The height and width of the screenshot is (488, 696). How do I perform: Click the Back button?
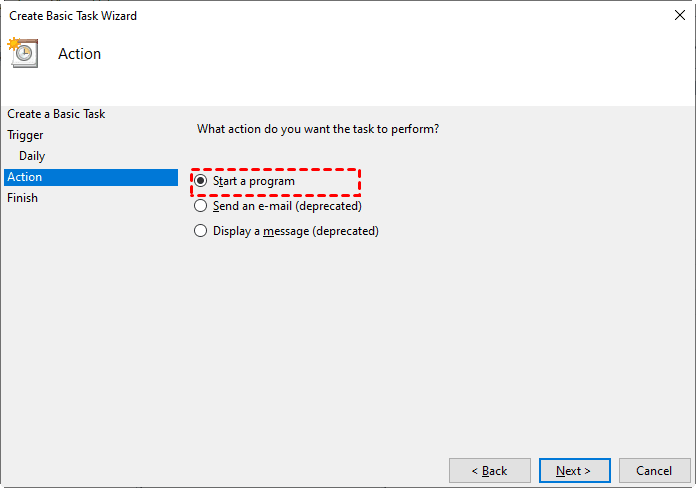(490, 470)
